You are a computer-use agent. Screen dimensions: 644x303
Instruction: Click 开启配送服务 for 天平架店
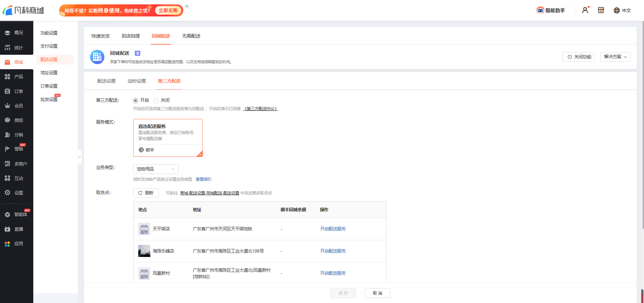tap(333, 229)
